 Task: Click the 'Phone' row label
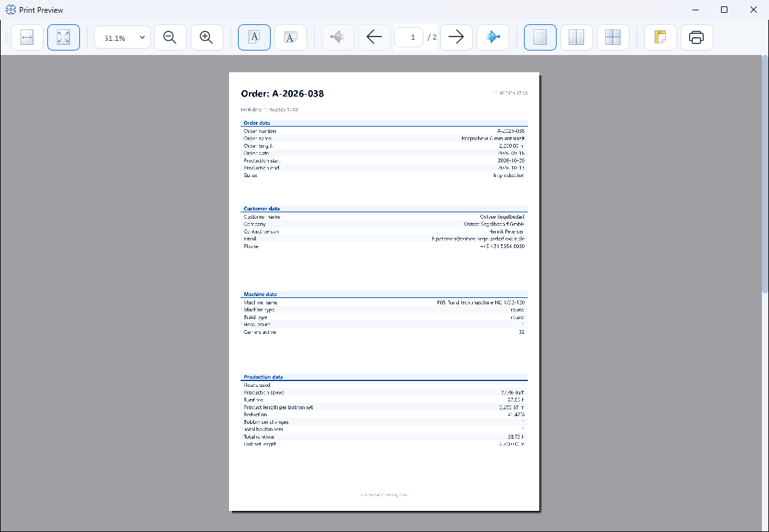coord(250,246)
